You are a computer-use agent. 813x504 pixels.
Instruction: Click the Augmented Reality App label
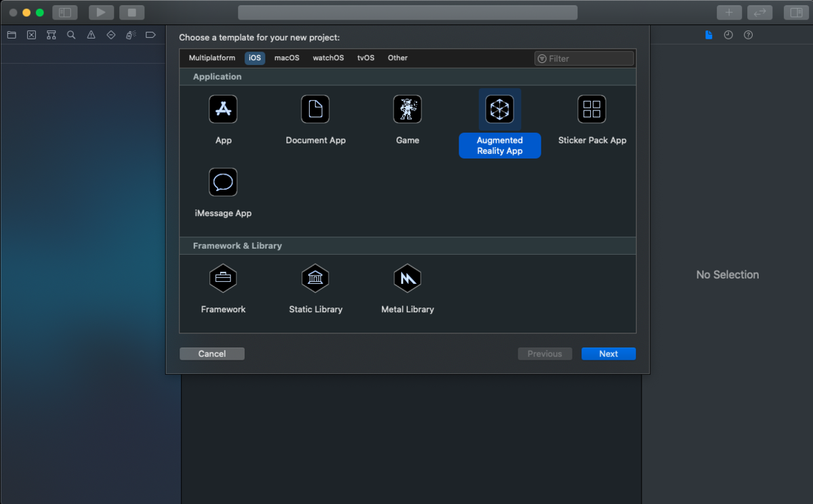(500, 146)
